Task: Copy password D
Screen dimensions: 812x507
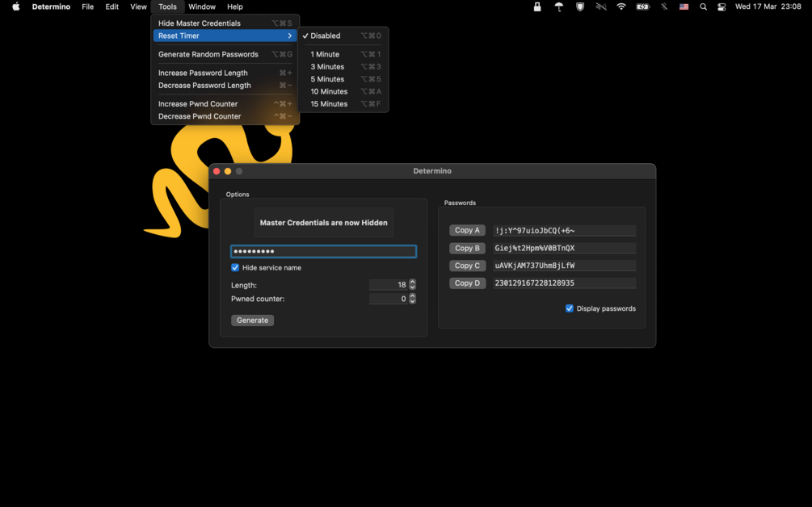Action: click(467, 283)
